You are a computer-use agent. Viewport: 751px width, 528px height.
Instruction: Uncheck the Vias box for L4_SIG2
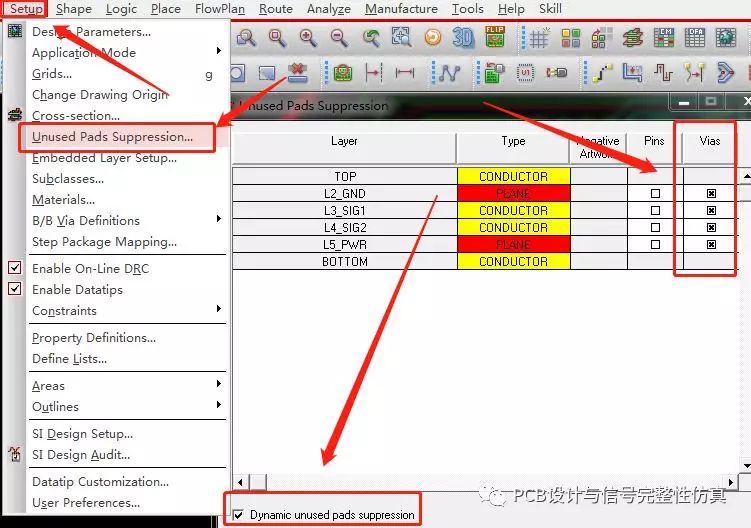pos(711,228)
